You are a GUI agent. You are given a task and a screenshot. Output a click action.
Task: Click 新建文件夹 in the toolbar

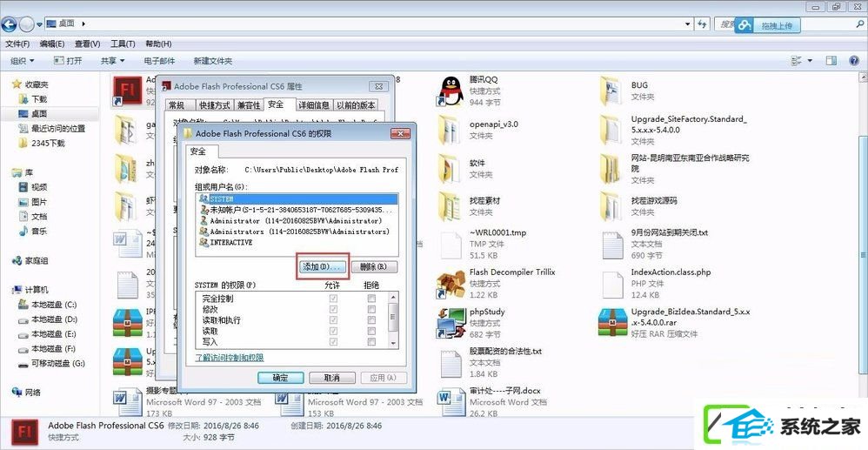212,61
